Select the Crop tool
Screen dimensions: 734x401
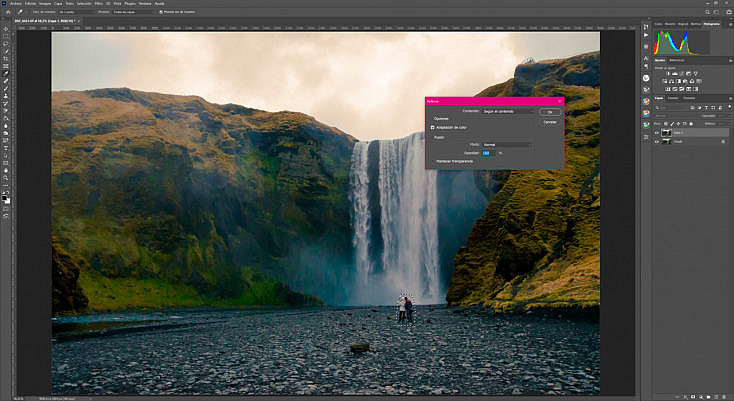6,59
